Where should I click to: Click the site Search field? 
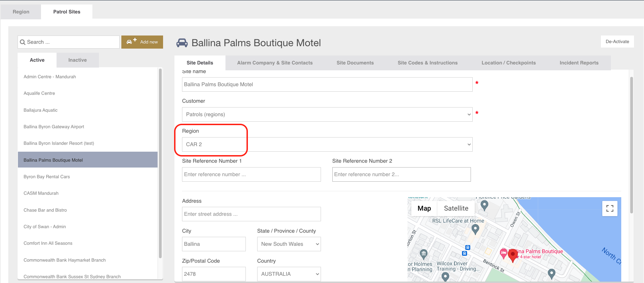[x=69, y=42]
